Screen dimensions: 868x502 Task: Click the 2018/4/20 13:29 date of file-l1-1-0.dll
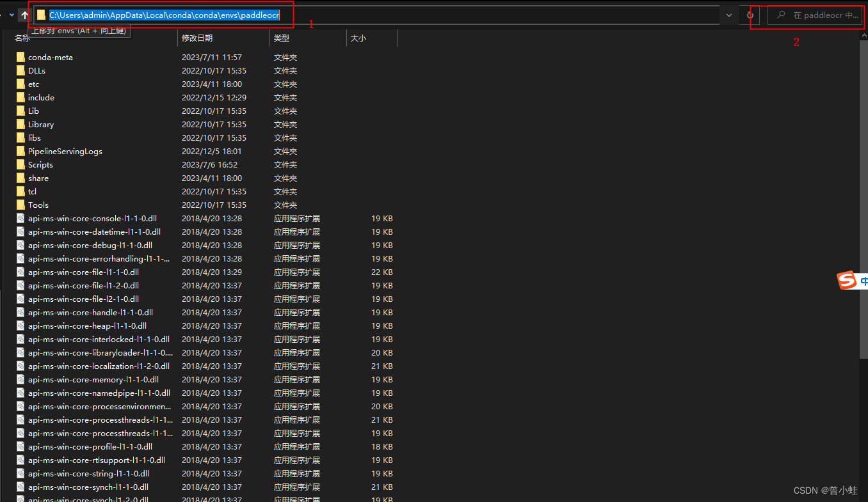pos(212,272)
